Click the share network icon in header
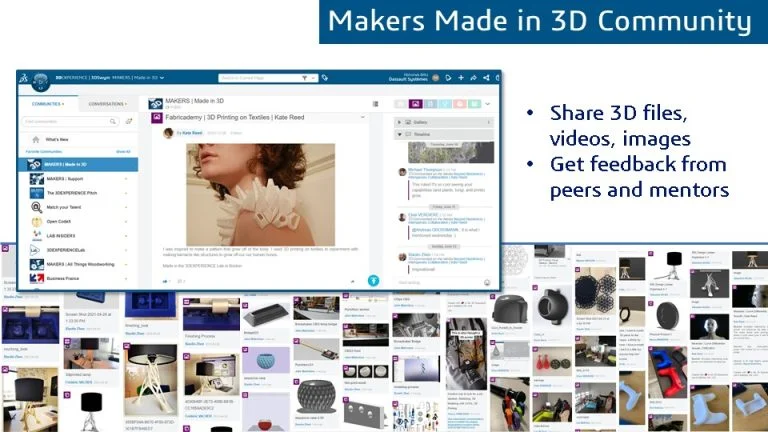Screen dimensions: 768x432 [x=486, y=77]
